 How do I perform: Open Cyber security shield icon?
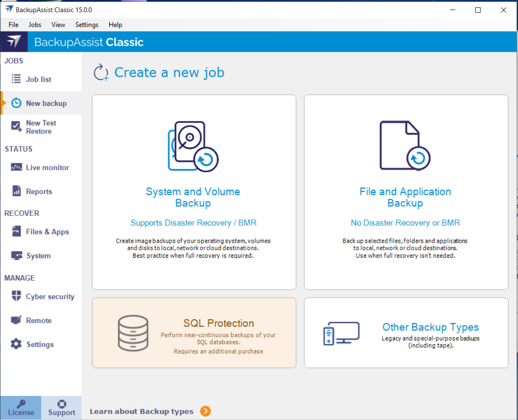[16, 296]
